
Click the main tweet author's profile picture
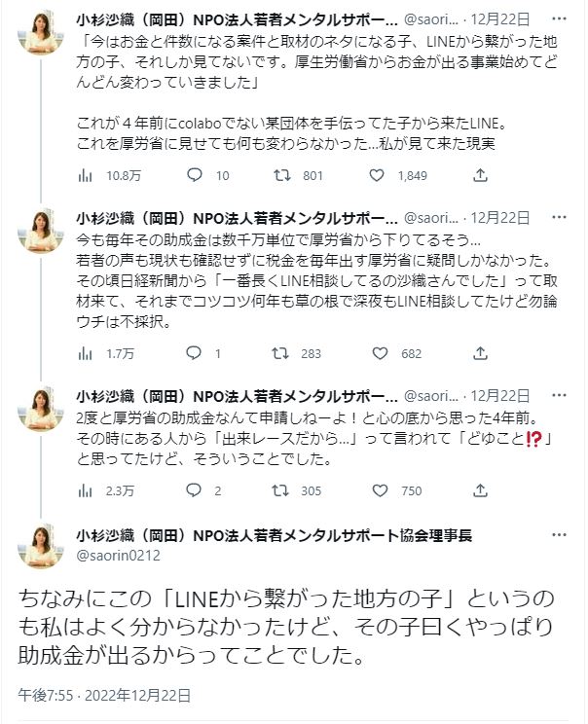coord(41,545)
